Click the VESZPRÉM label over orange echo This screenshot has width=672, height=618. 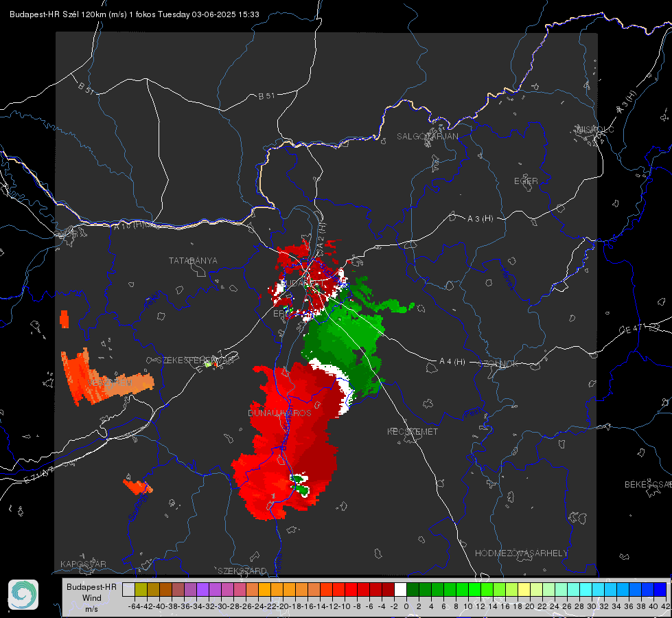pyautogui.click(x=111, y=382)
